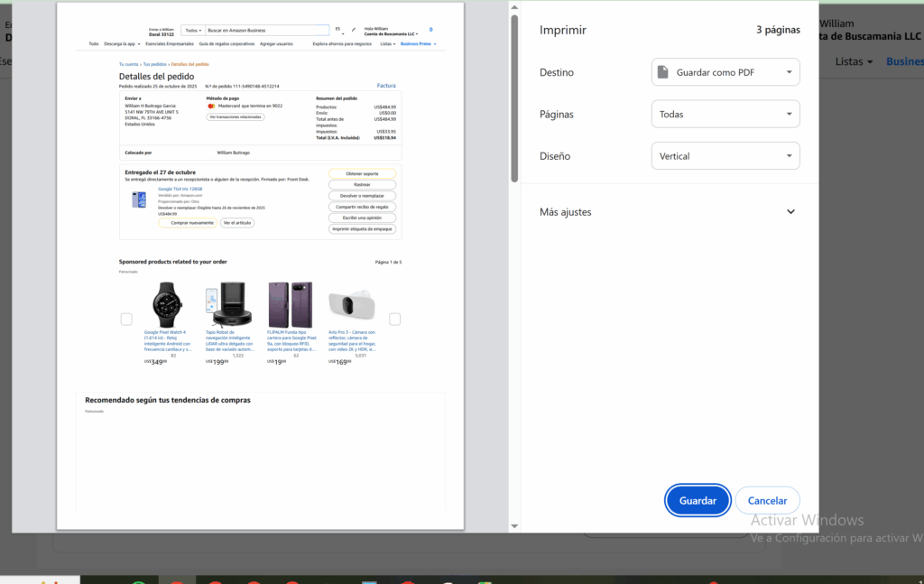Click Explora ahorros para negocios in preview
Viewport: 924px width, 584px height.
tap(342, 43)
